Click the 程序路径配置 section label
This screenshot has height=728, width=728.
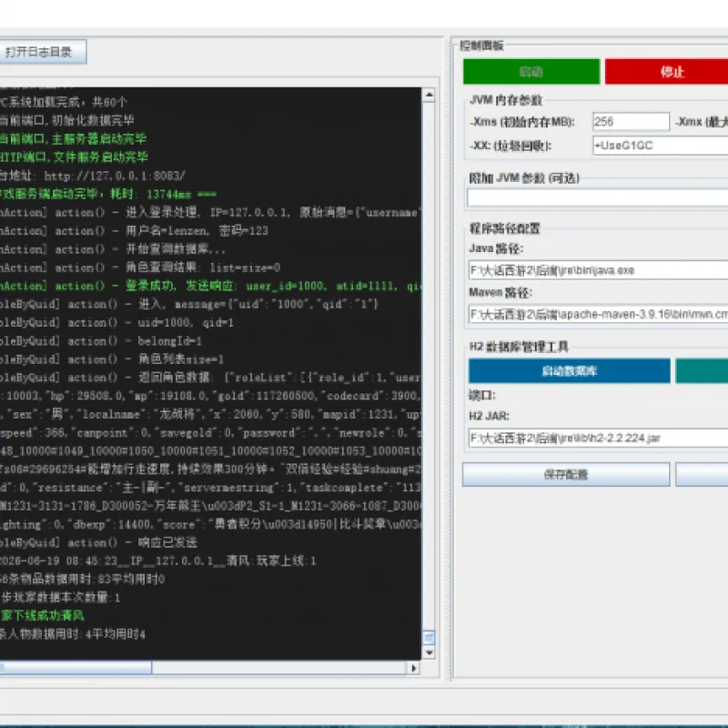coord(504,228)
